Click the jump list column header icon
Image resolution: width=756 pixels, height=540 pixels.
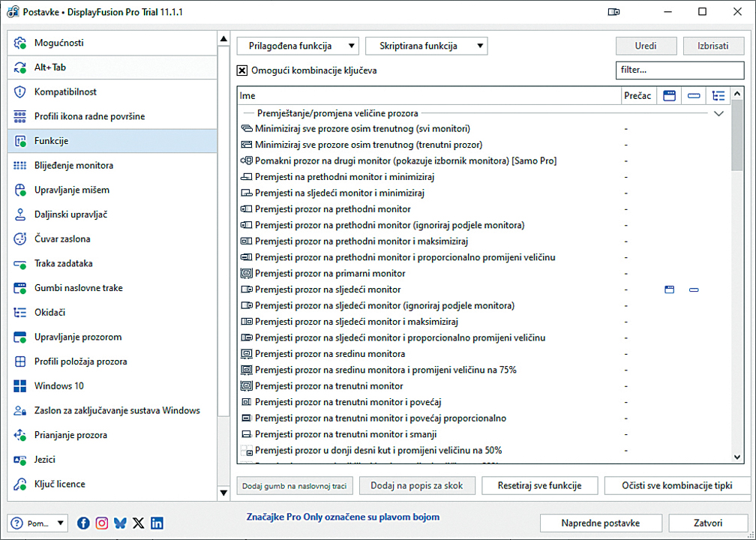pos(694,95)
